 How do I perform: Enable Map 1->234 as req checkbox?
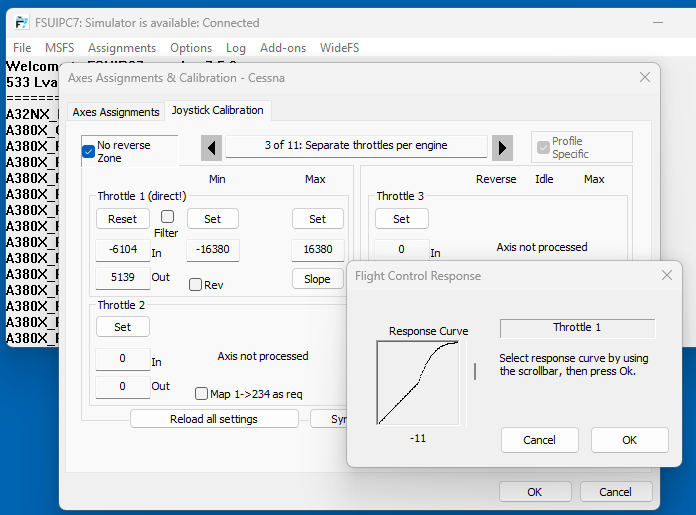pos(202,394)
